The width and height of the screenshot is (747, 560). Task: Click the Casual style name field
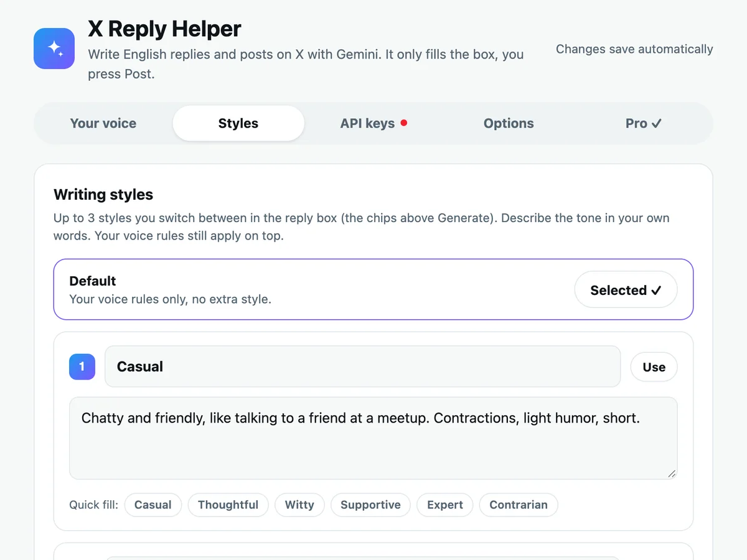(x=363, y=366)
